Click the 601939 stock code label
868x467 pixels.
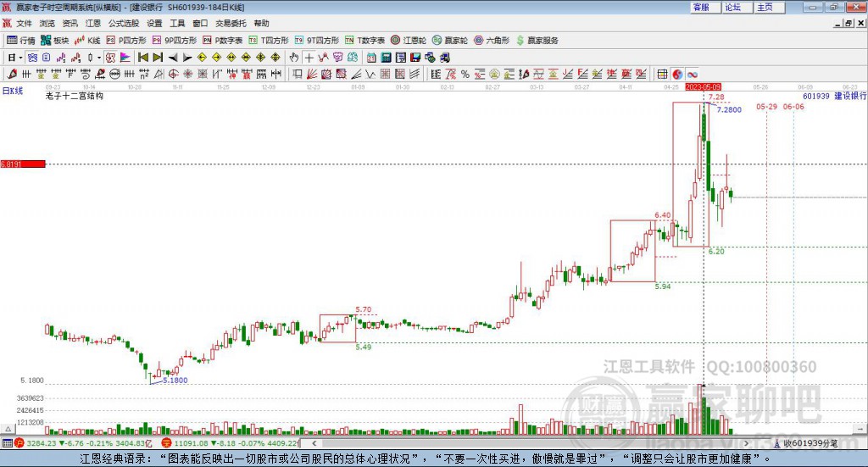pos(816,96)
